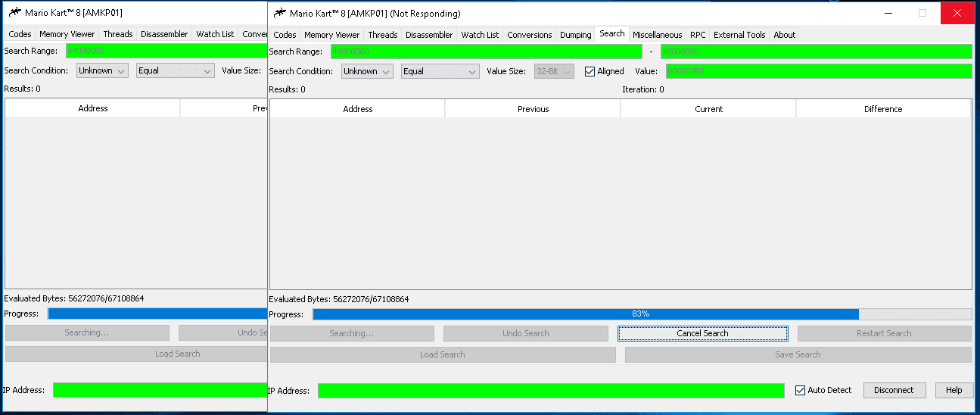Select the Search tab

pyautogui.click(x=612, y=33)
